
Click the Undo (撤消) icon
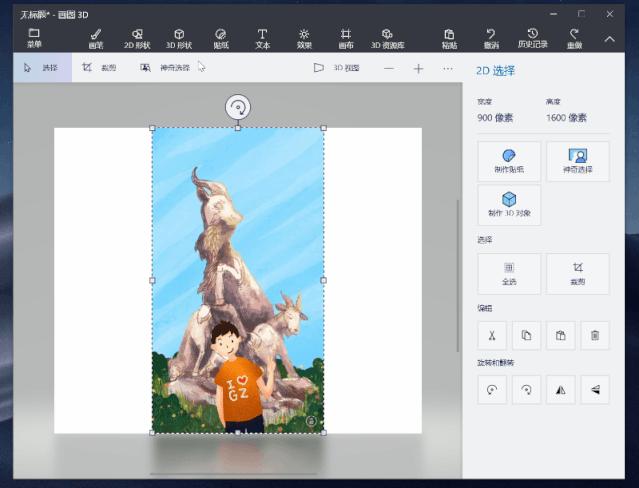(491, 38)
